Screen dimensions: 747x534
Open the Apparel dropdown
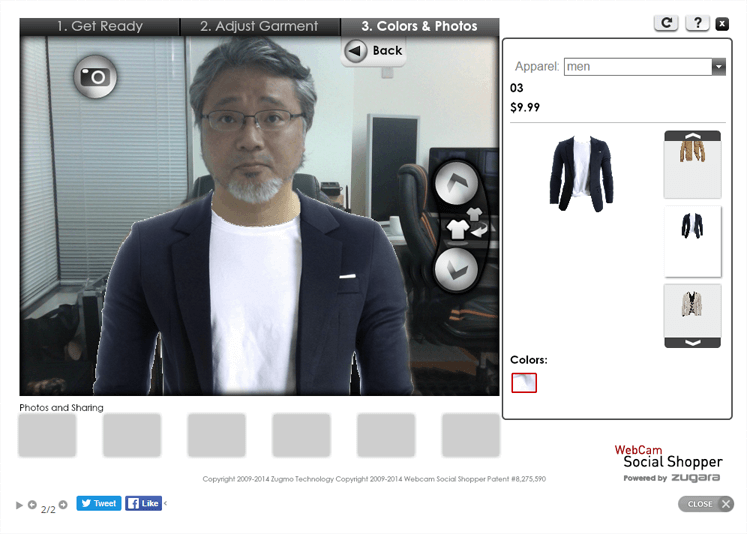[718, 67]
